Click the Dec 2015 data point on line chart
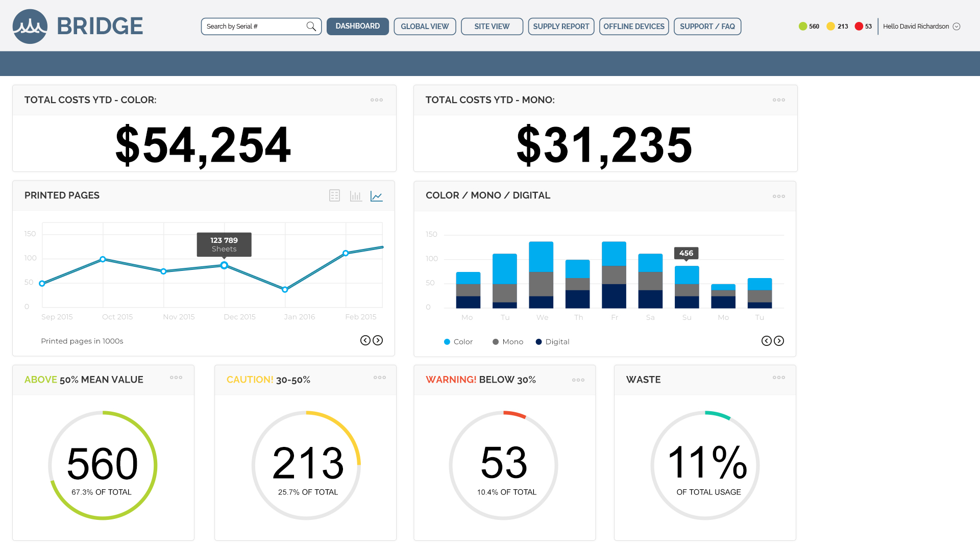This screenshot has height=551, width=980. pyautogui.click(x=224, y=265)
